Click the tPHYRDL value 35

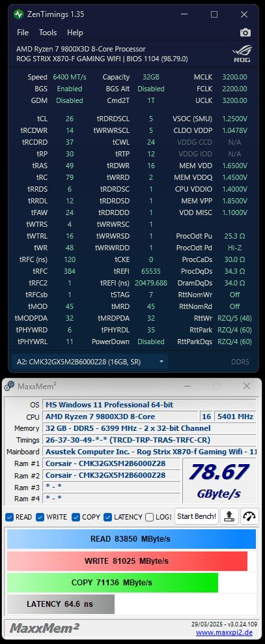pyautogui.click(x=151, y=330)
